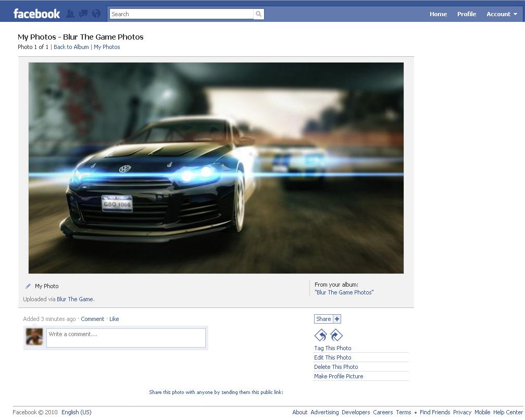Click the Write a comment box

tap(126, 338)
